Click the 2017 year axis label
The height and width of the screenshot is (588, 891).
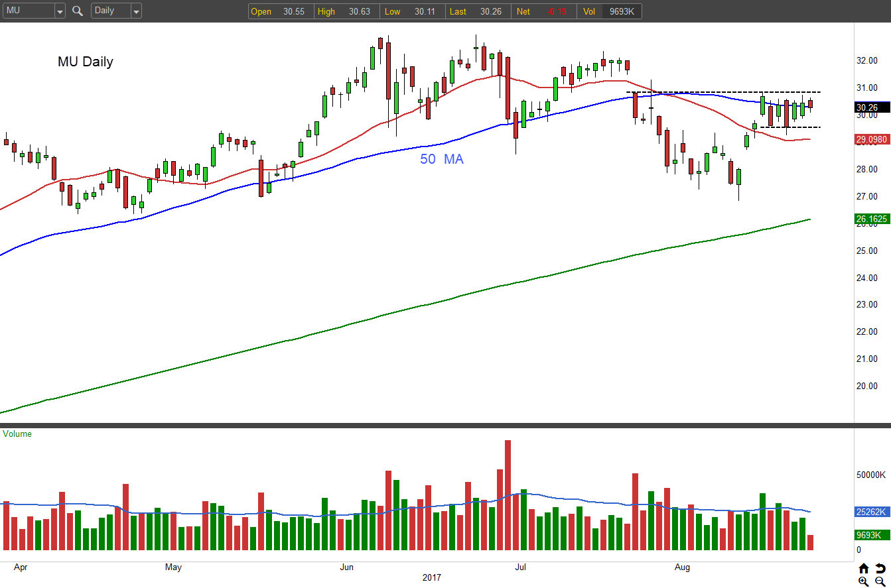click(432, 578)
